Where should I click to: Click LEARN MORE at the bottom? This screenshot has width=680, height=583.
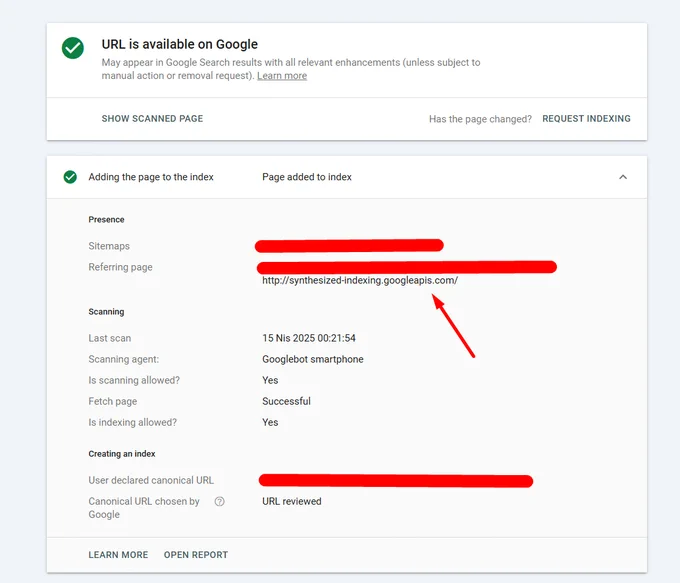click(x=118, y=555)
